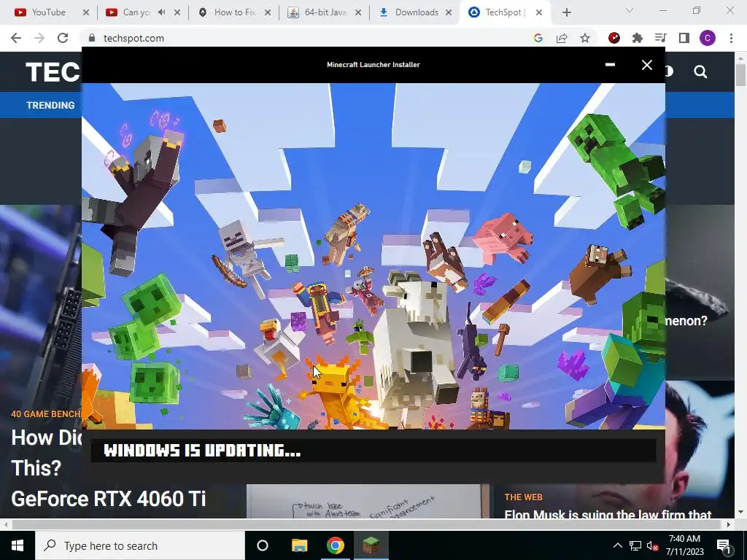Open the tab search dropdown arrow
The width and height of the screenshot is (747, 560).
coord(630,10)
